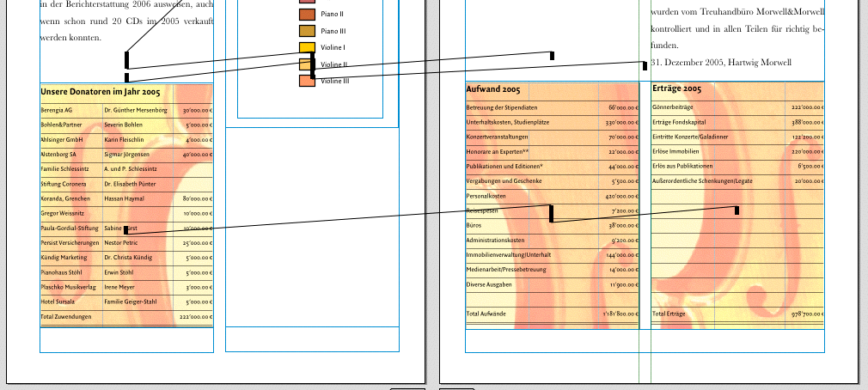Click the 'Erträge 2005' table header
This screenshot has width=868, height=390.
pos(677,89)
